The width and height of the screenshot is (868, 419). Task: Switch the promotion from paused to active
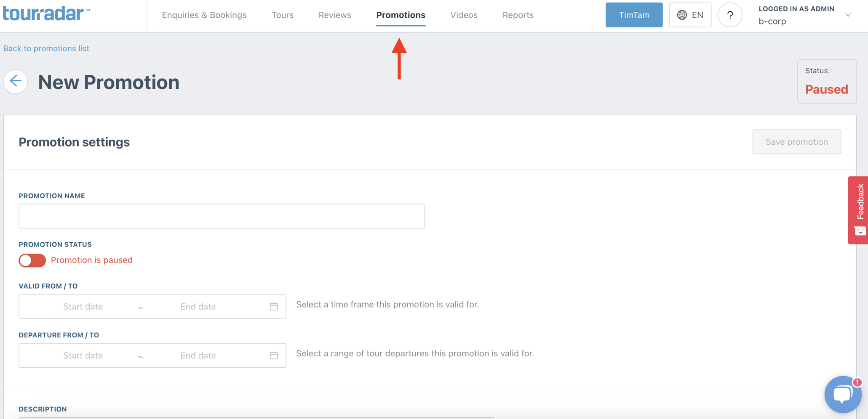(32, 260)
